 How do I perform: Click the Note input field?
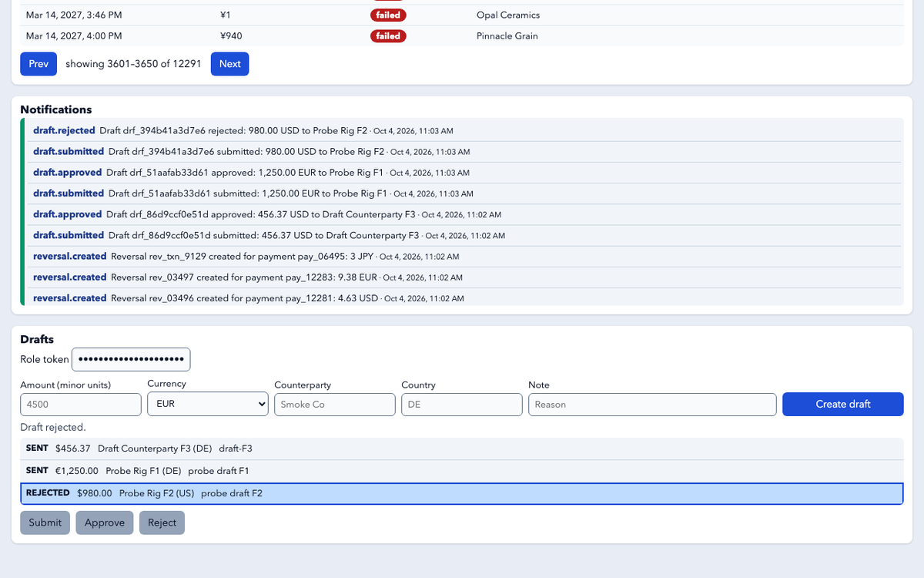click(x=652, y=404)
